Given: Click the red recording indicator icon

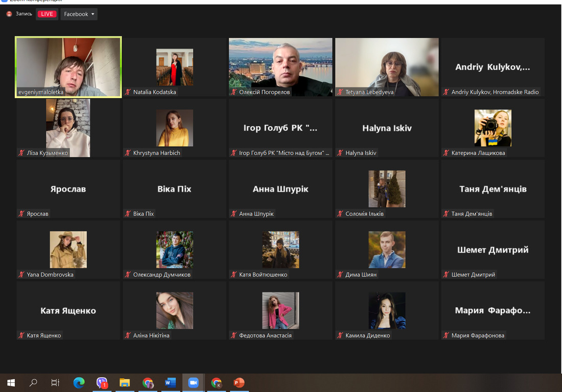Looking at the screenshot, I should [9, 14].
